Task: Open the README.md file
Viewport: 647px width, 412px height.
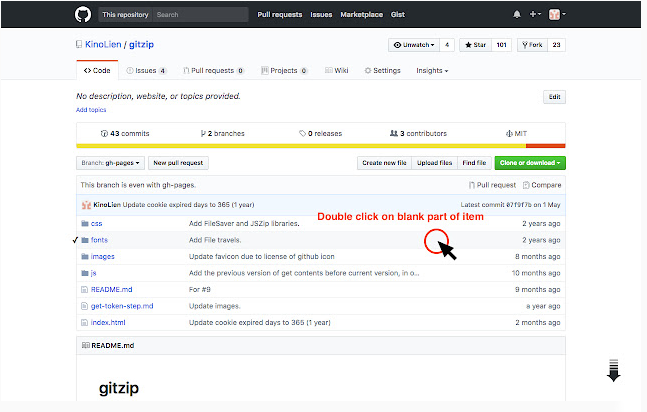Action: pos(111,290)
